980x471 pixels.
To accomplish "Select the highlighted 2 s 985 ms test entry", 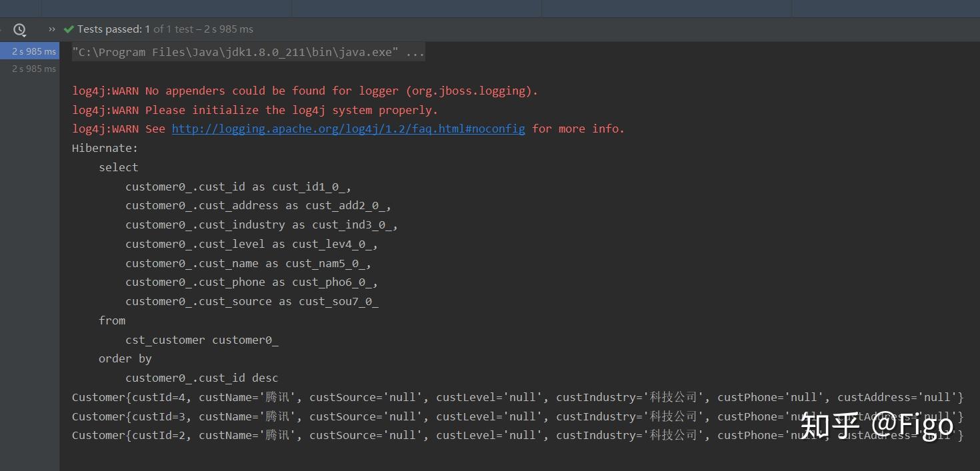I will (x=33, y=51).
